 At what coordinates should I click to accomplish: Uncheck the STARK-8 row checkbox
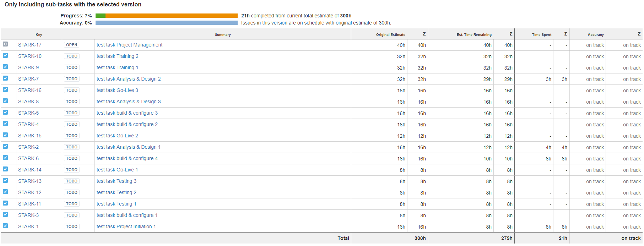click(5, 101)
